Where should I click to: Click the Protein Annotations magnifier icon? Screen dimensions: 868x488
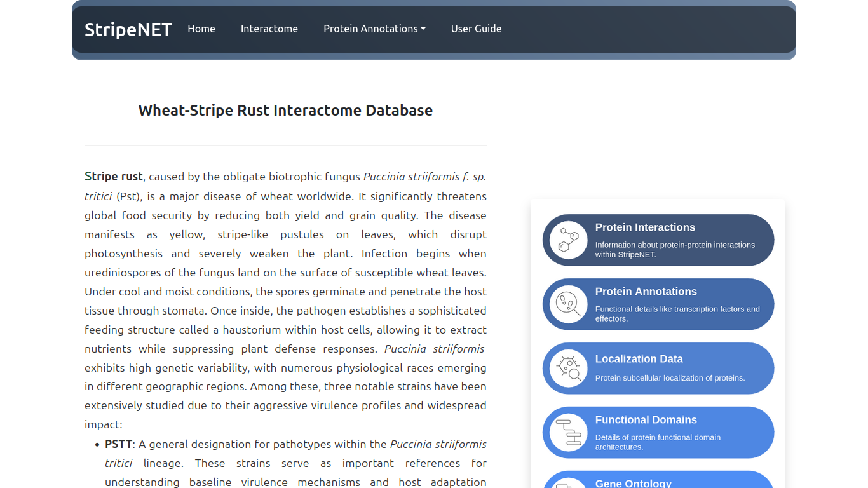click(568, 304)
